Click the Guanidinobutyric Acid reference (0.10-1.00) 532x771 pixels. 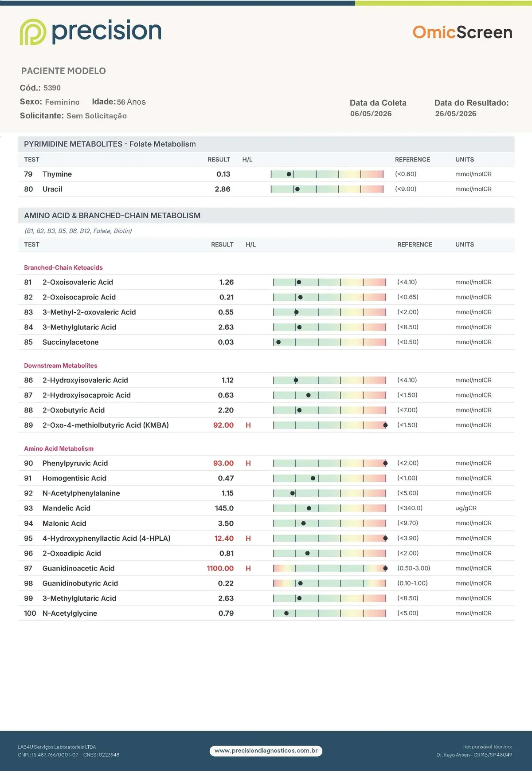tap(412, 583)
